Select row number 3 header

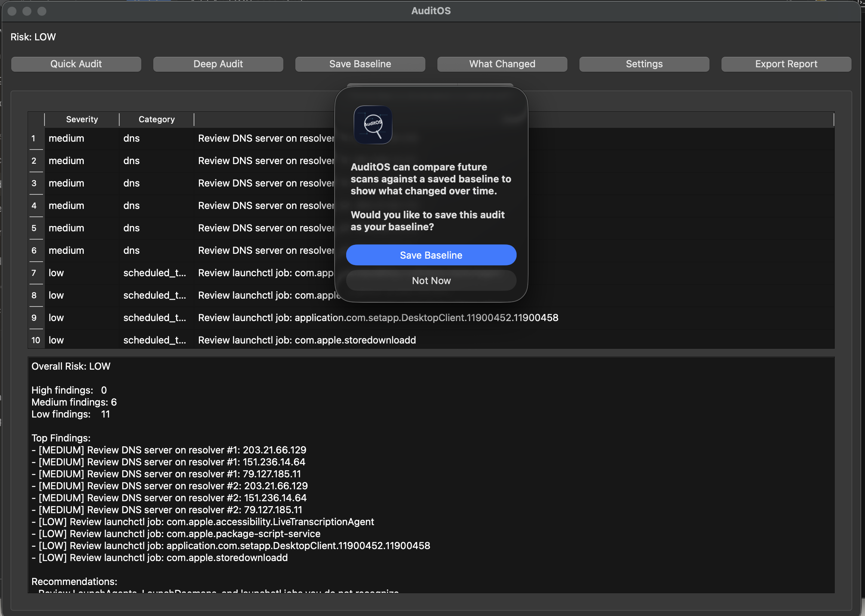click(x=36, y=183)
